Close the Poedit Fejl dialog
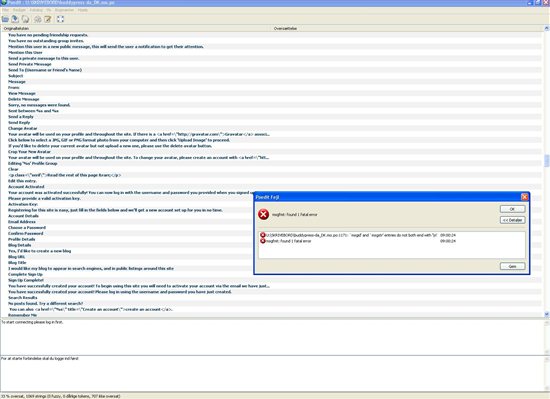The height and width of the screenshot is (399, 550). point(524,197)
